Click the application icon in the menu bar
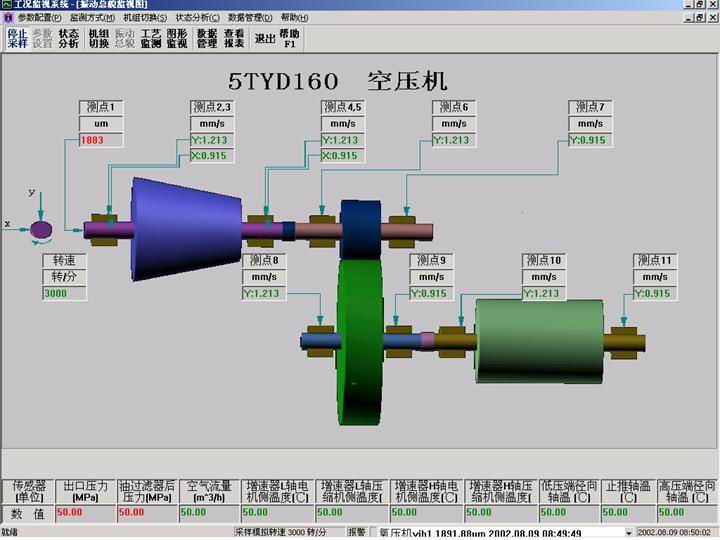Viewport: 720px width, 540px height. point(8,17)
